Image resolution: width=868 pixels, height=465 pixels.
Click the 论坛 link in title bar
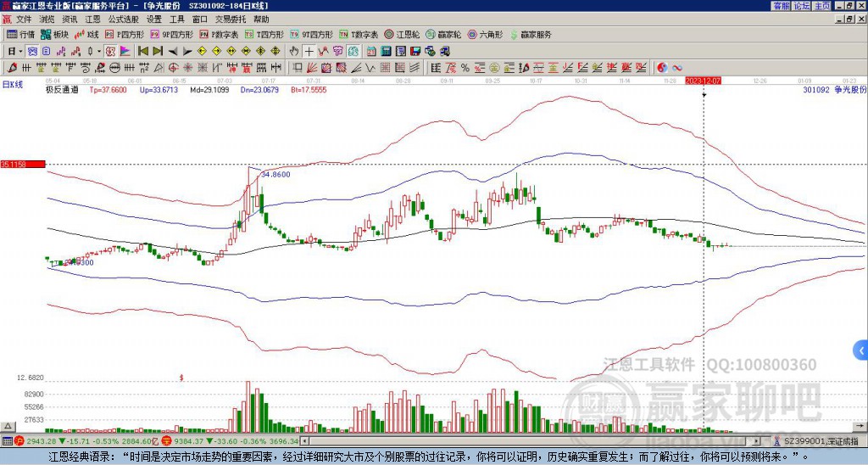(802, 6)
